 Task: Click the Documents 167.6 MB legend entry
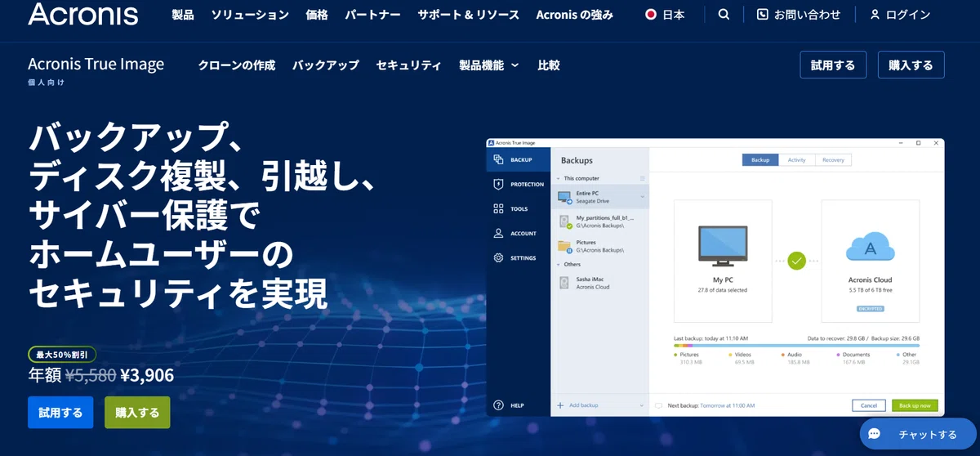pos(853,358)
